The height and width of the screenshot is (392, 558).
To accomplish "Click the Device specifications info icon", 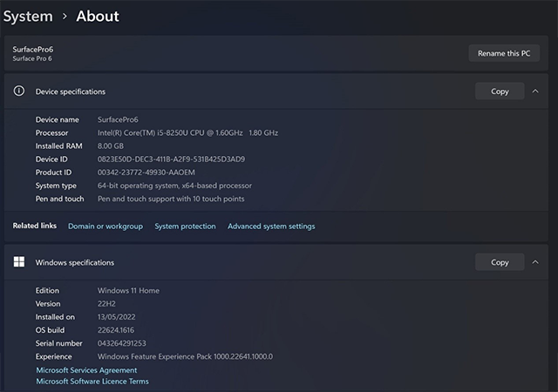I will [19, 91].
